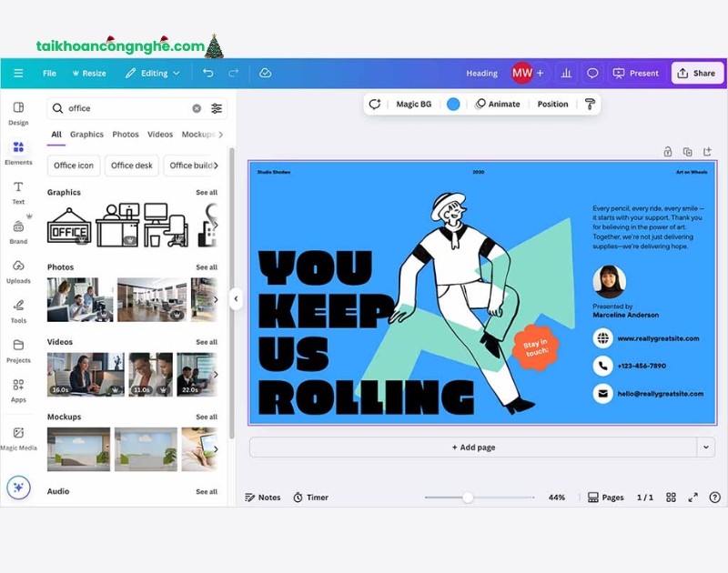The height and width of the screenshot is (573, 728).
Task: Click the copy style paint roller icon
Action: click(590, 104)
